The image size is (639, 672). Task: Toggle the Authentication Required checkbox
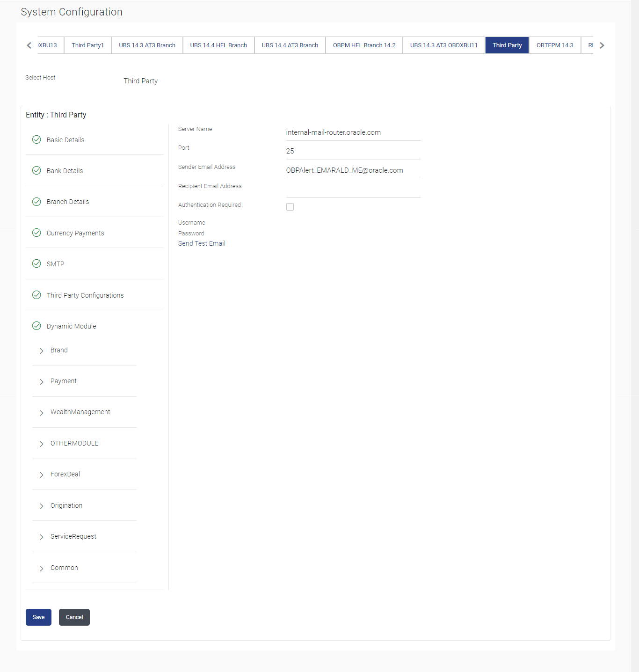[x=290, y=207]
